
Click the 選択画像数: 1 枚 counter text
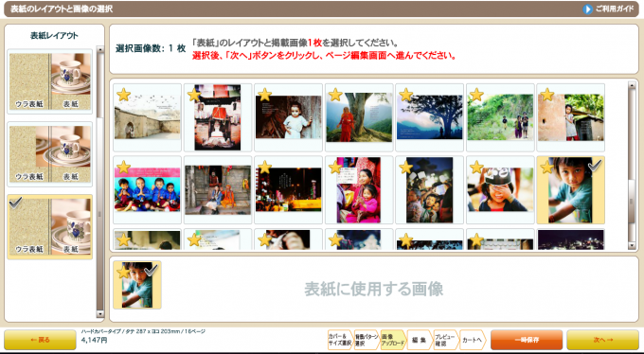coord(151,48)
